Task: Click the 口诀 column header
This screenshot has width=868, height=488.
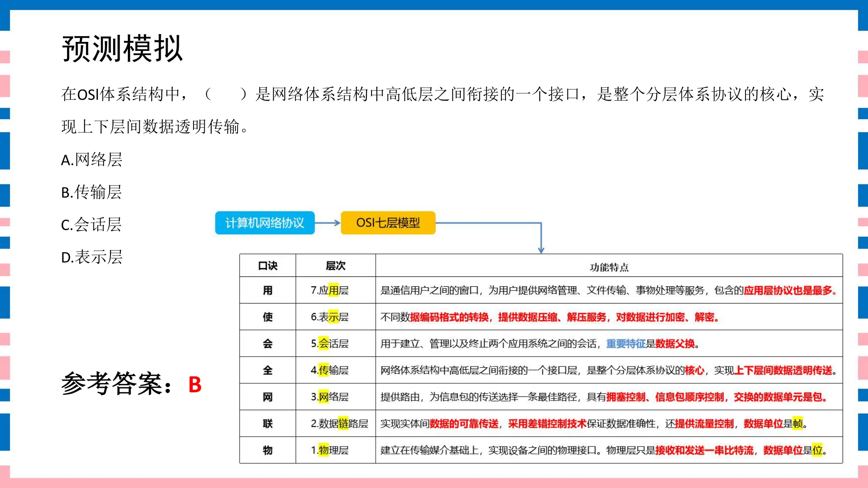Action: click(268, 266)
